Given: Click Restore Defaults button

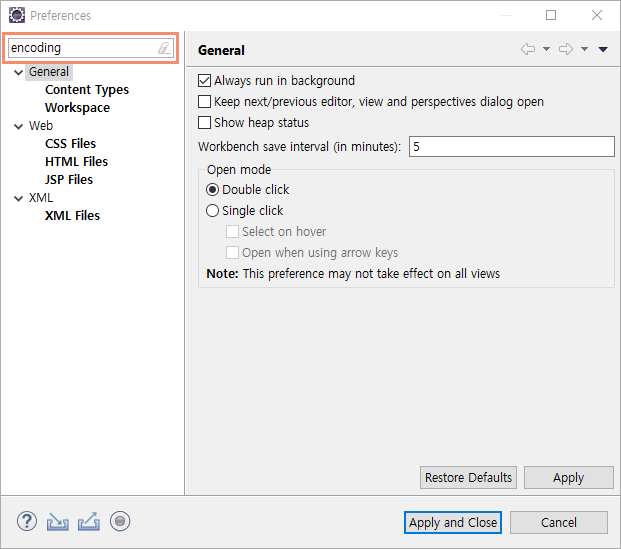Looking at the screenshot, I should coord(468,477).
